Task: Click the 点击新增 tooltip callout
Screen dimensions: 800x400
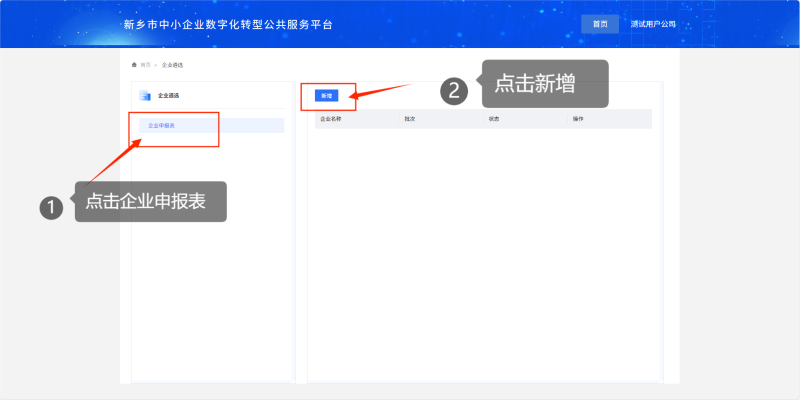Action: pyautogui.click(x=545, y=85)
